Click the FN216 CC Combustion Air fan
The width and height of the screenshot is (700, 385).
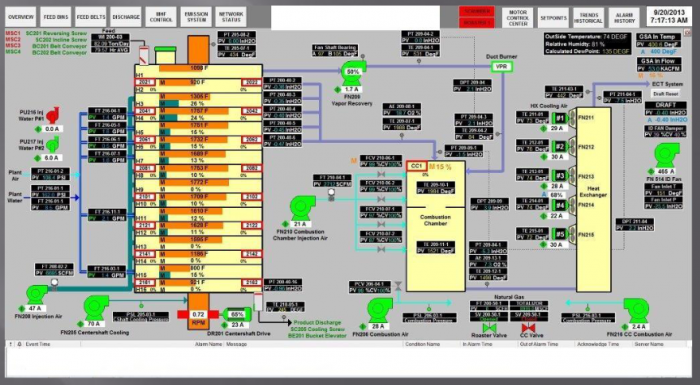[x=636, y=310]
